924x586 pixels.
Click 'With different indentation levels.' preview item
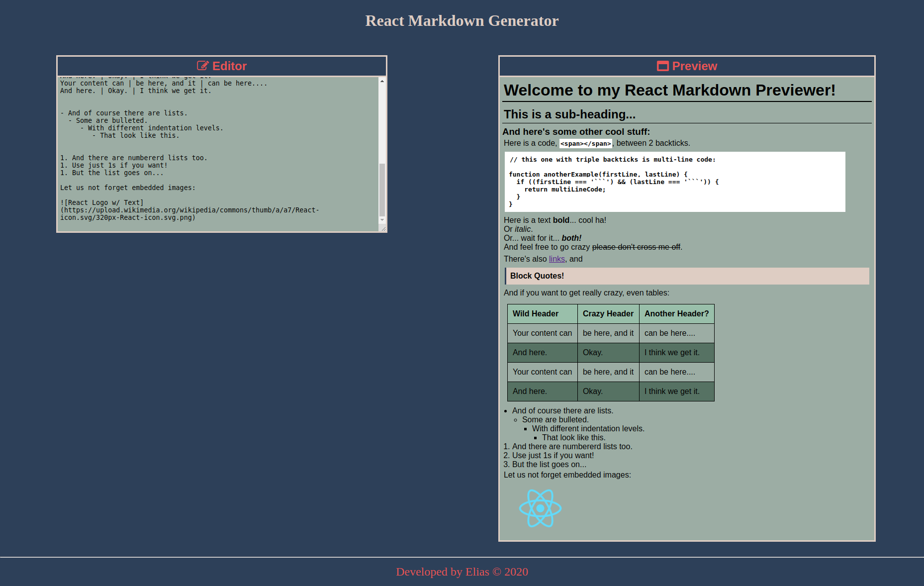[x=588, y=429]
